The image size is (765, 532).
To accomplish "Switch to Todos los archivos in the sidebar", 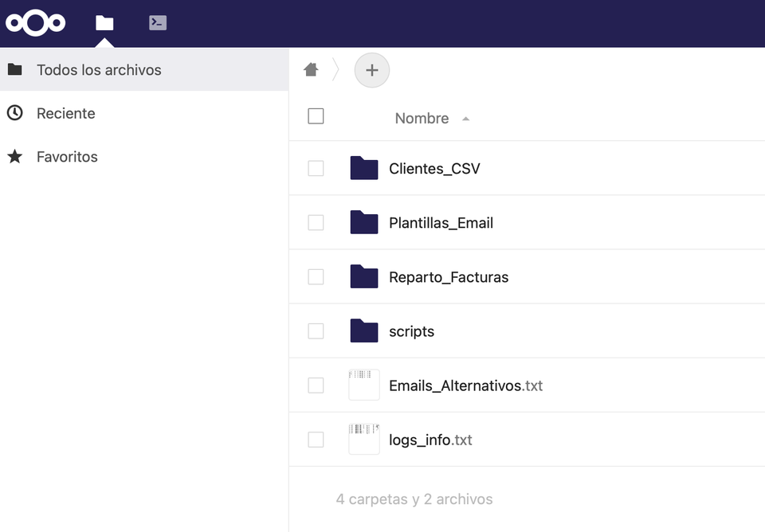I will click(x=99, y=69).
